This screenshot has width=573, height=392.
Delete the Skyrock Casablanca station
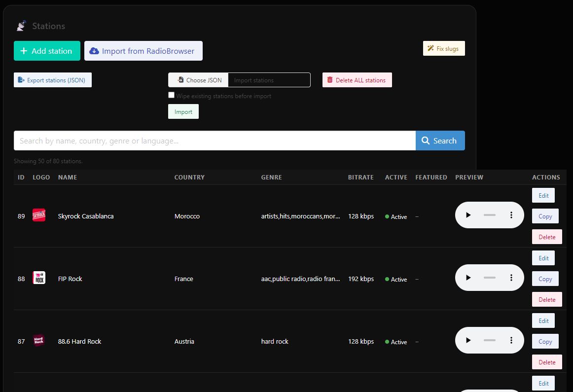547,237
